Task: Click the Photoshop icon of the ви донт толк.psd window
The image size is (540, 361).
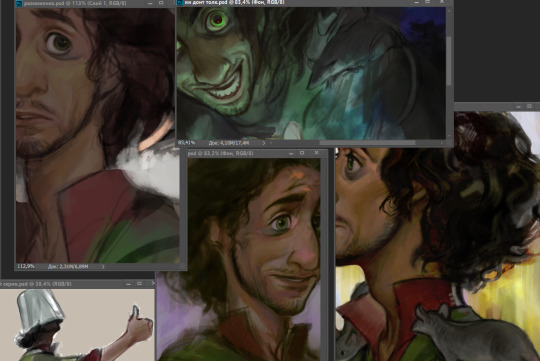Action: pyautogui.click(x=179, y=3)
